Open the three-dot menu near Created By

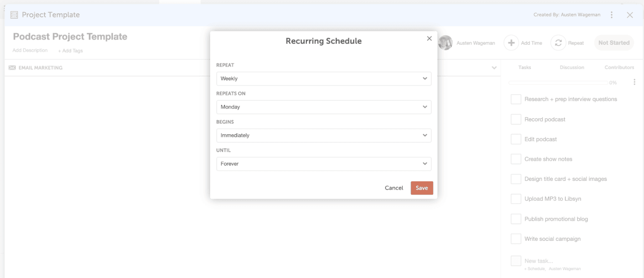(612, 15)
